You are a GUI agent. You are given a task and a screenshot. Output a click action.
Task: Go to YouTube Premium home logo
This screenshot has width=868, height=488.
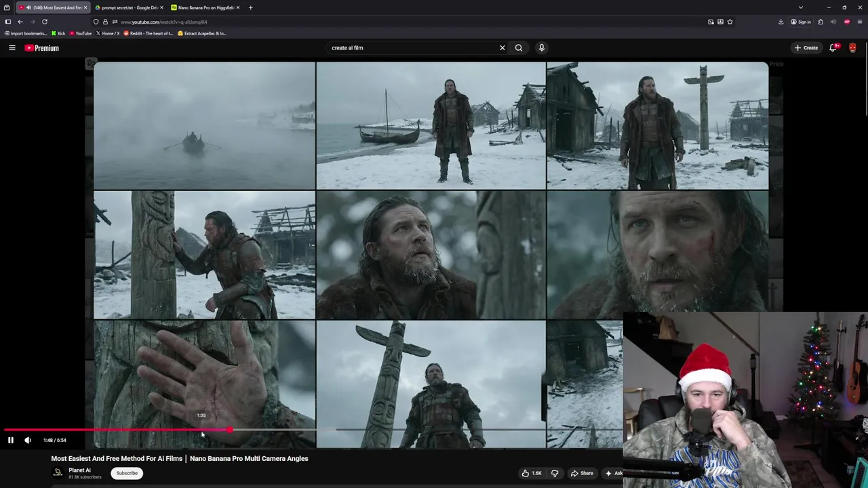coord(42,48)
